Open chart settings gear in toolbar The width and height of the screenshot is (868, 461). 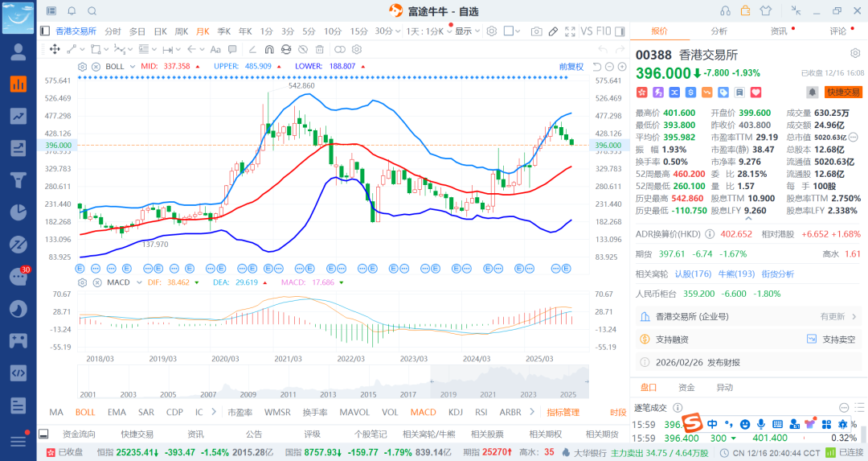tap(489, 31)
